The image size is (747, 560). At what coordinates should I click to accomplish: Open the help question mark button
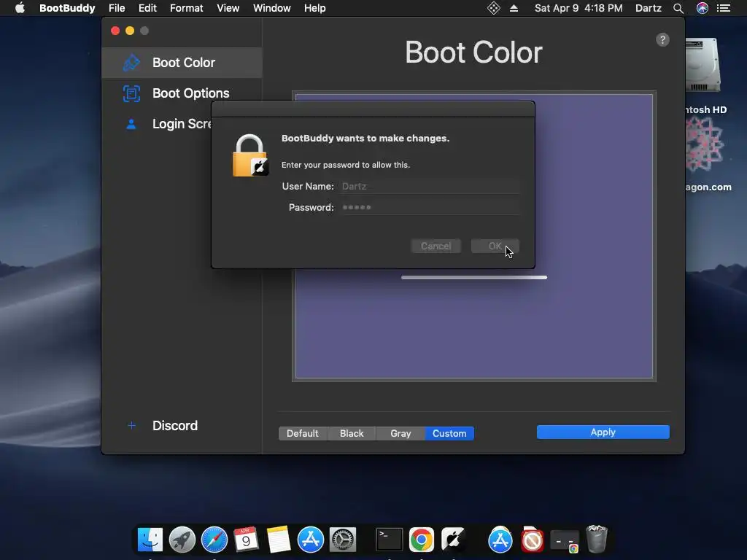click(x=662, y=39)
